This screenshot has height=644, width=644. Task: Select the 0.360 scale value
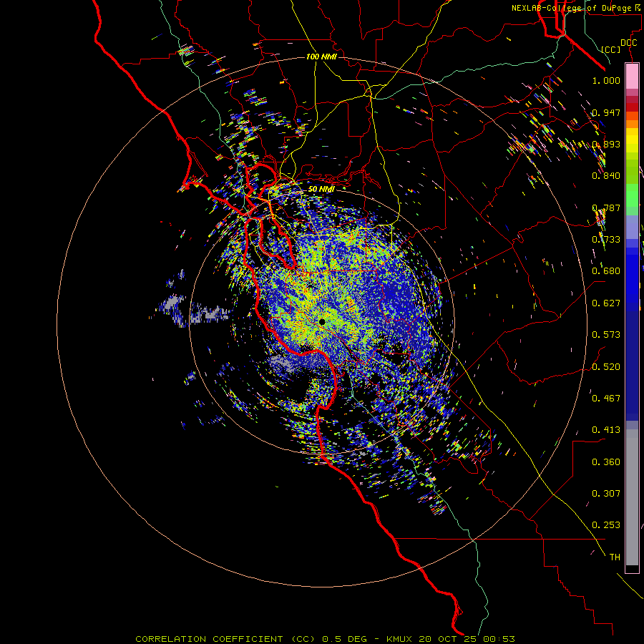click(606, 462)
